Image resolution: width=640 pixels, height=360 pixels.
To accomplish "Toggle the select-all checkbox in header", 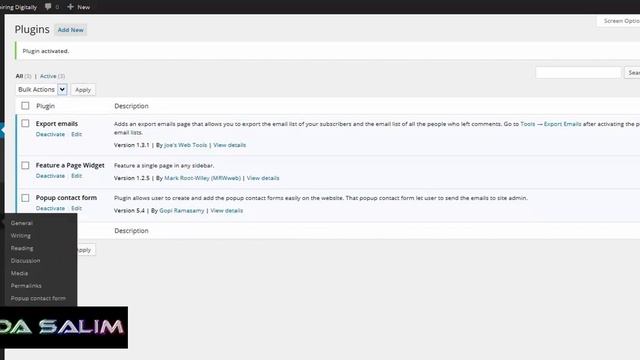I will pyautogui.click(x=25, y=106).
